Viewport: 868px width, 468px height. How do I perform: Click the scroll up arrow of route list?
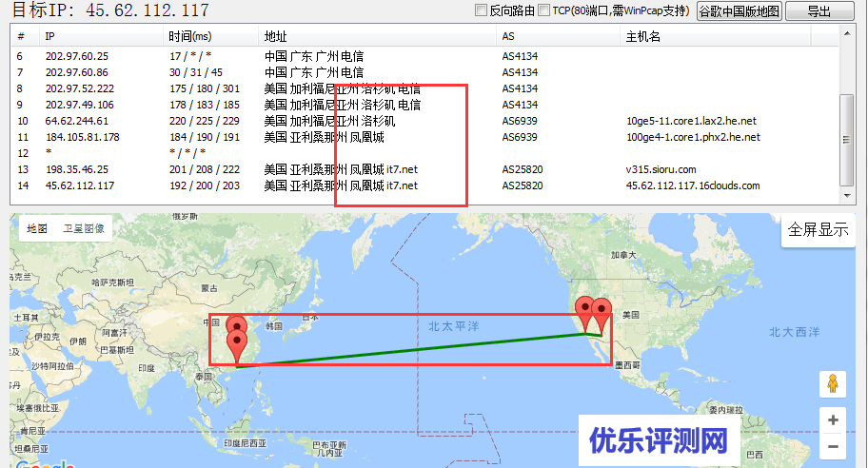847,33
